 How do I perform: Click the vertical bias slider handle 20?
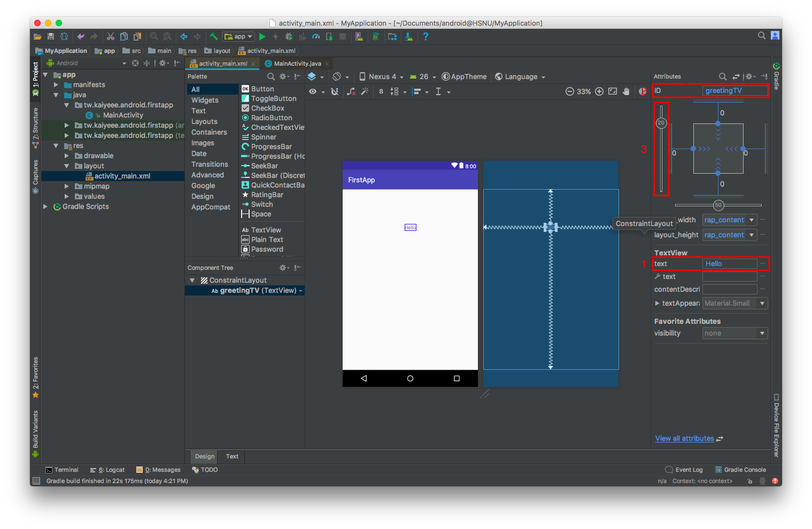coord(661,123)
